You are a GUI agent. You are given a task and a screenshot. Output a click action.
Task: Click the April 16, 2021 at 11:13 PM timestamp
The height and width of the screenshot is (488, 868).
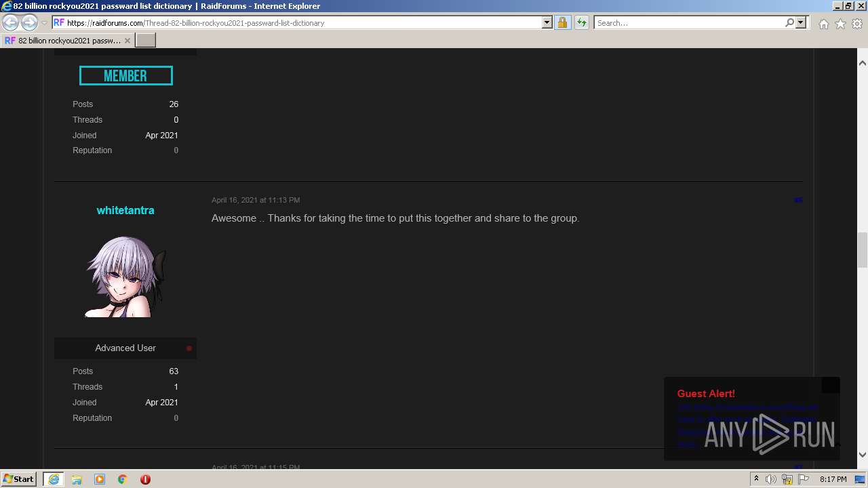coord(256,200)
